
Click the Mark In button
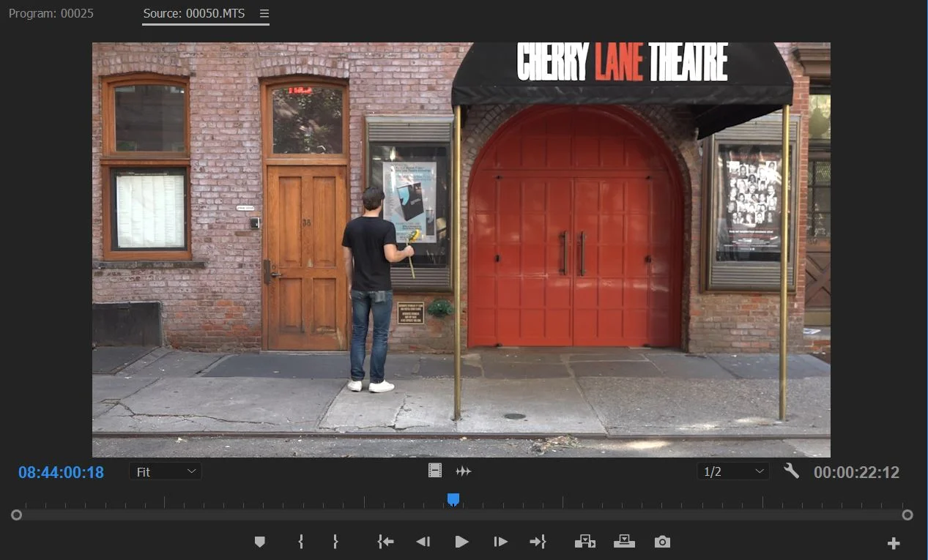[x=300, y=542]
